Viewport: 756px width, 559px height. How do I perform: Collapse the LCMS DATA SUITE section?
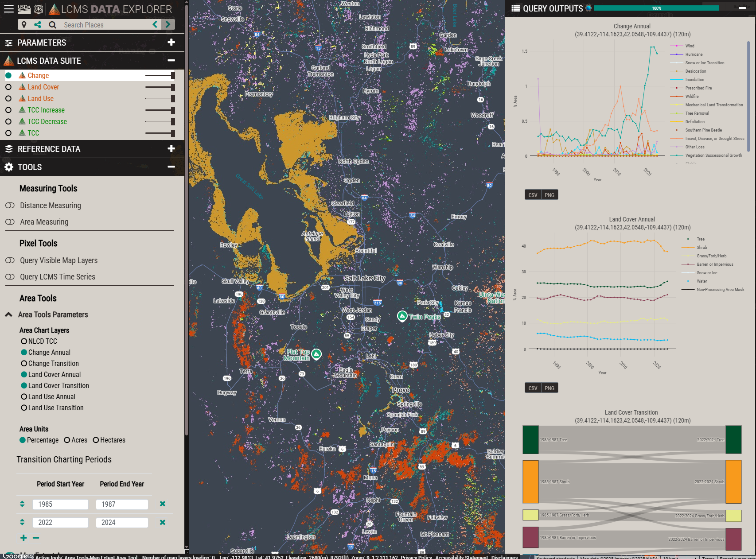coord(171,61)
